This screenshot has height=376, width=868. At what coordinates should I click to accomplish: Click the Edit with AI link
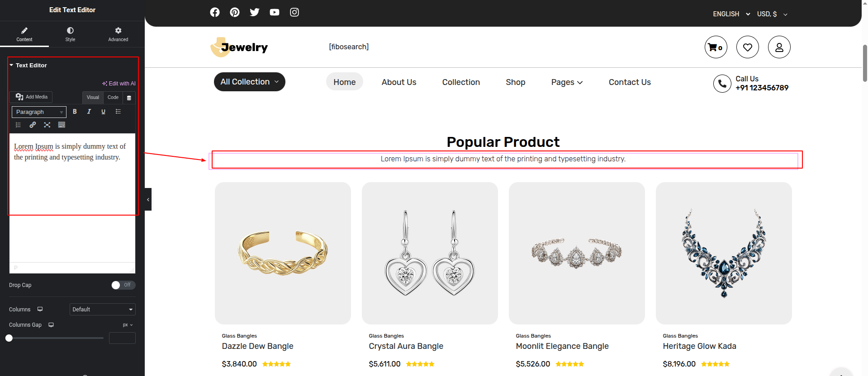[x=119, y=84]
